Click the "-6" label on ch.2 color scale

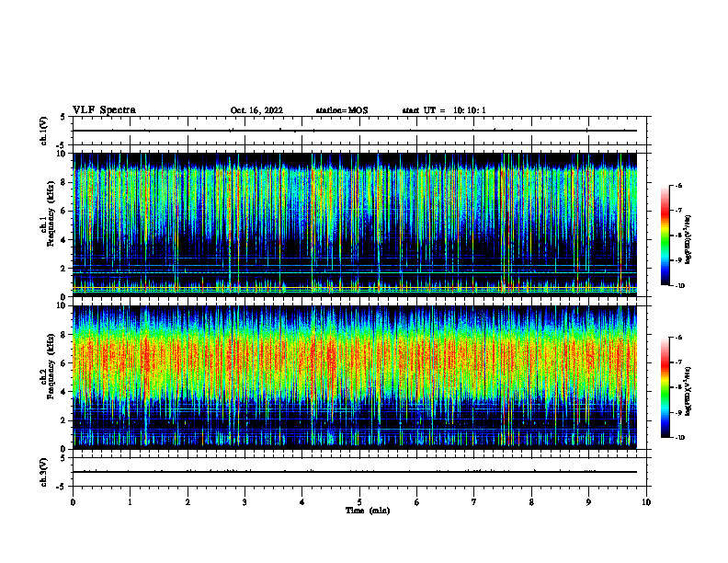(x=678, y=338)
